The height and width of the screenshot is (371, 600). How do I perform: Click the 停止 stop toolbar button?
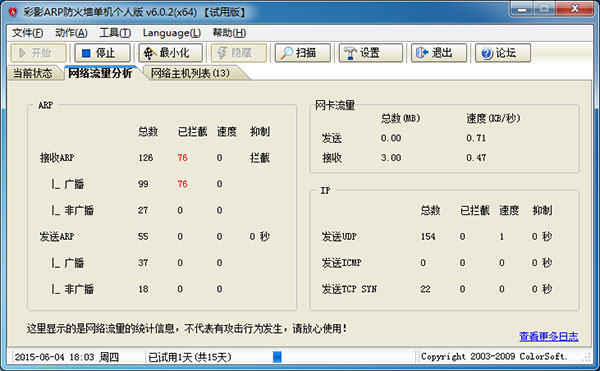tap(102, 53)
